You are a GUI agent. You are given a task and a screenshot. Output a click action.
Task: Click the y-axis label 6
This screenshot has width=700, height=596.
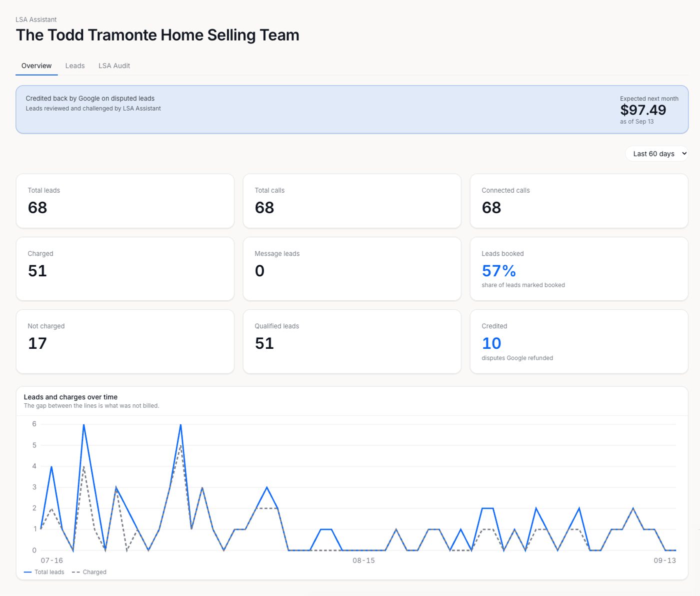[x=34, y=424]
